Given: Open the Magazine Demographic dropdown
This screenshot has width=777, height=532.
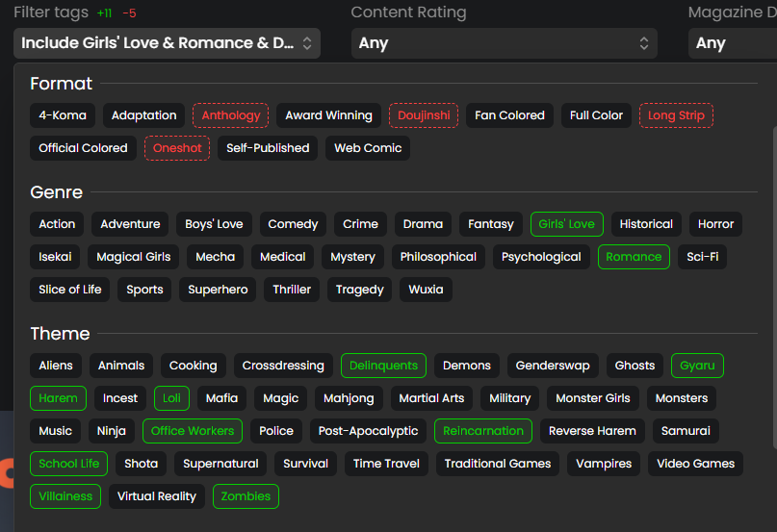Looking at the screenshot, I should tap(733, 43).
